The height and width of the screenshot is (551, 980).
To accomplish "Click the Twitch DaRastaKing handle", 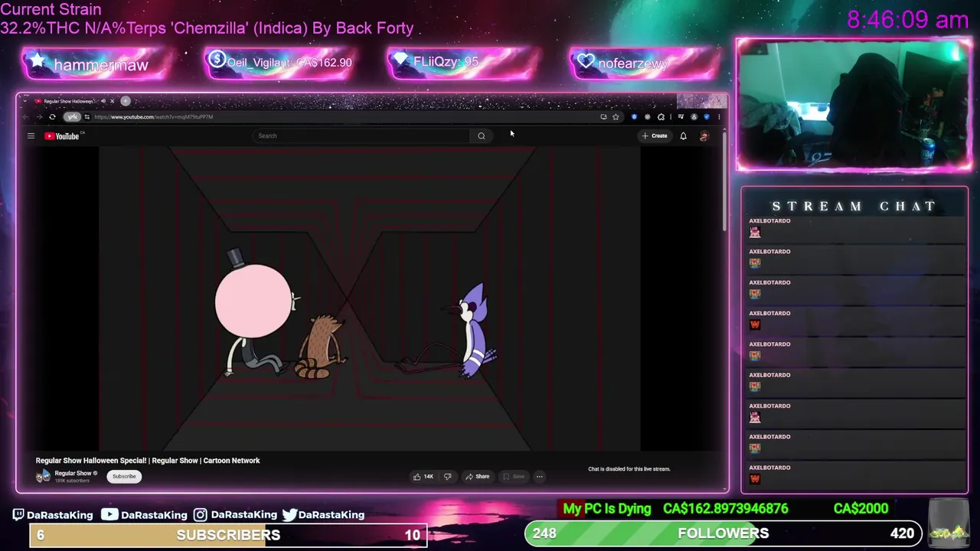I will pyautogui.click(x=53, y=515).
